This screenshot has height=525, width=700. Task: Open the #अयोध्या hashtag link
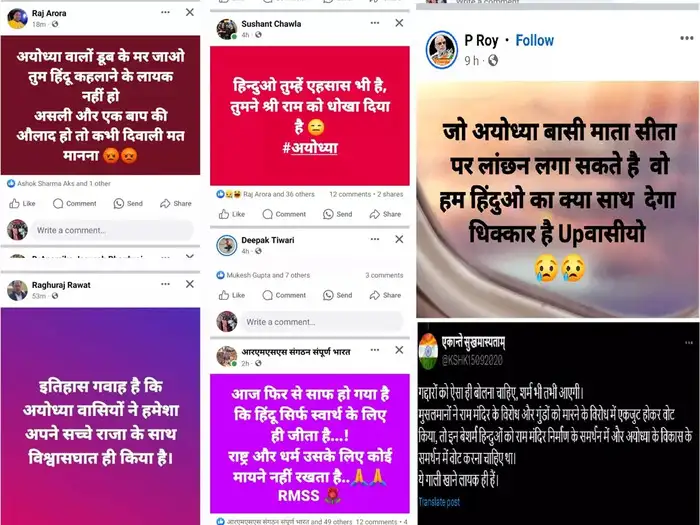(310, 148)
